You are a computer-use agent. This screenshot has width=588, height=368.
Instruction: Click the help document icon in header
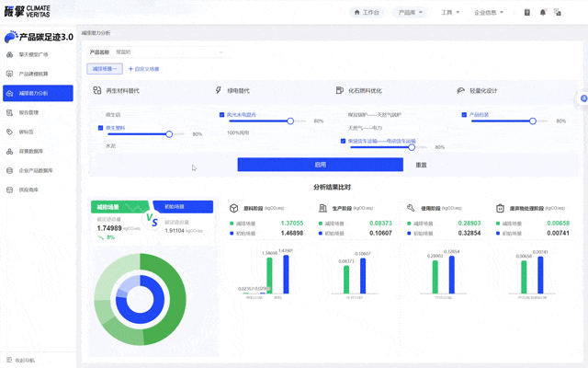click(x=527, y=13)
